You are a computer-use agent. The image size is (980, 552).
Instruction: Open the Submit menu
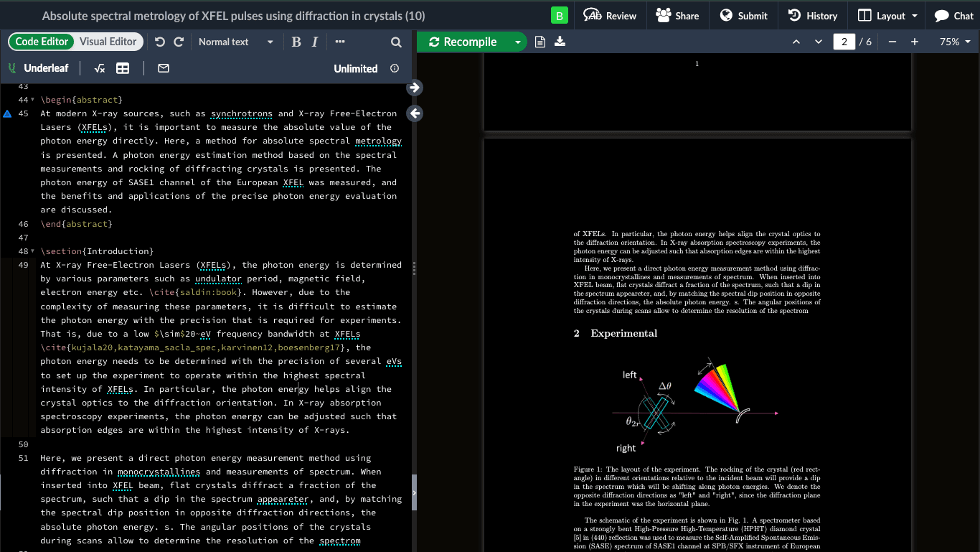[x=743, y=16]
